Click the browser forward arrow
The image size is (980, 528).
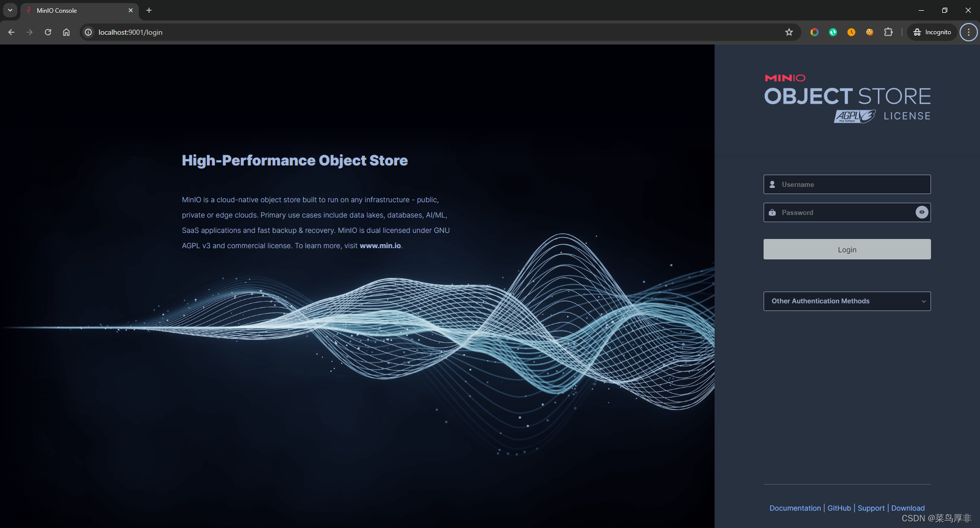click(x=30, y=32)
